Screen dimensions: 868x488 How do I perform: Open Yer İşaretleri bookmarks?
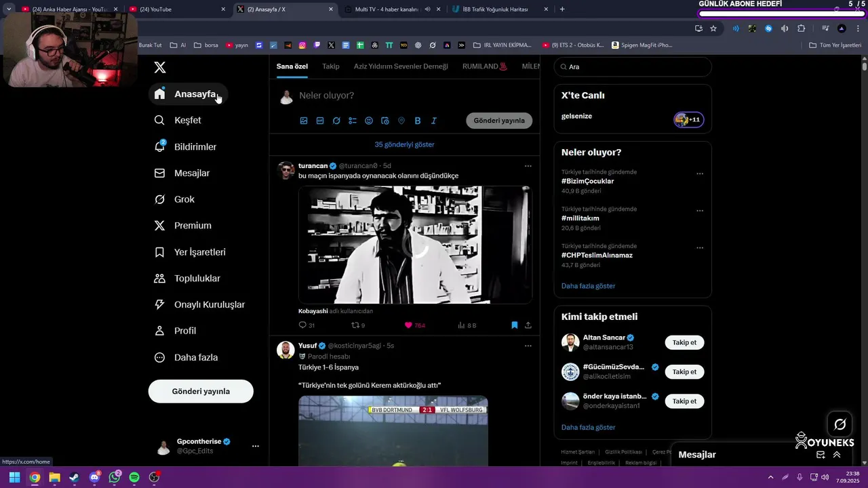190,252
